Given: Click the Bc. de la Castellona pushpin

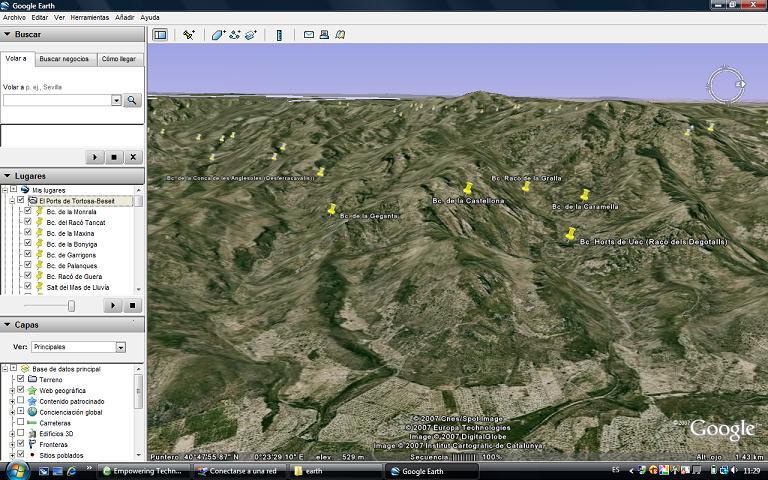Looking at the screenshot, I should (x=468, y=188).
